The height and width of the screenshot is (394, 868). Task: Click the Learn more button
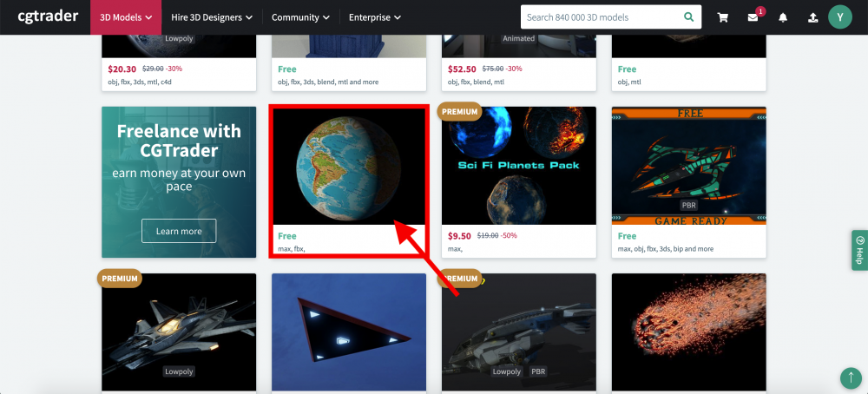coord(179,231)
